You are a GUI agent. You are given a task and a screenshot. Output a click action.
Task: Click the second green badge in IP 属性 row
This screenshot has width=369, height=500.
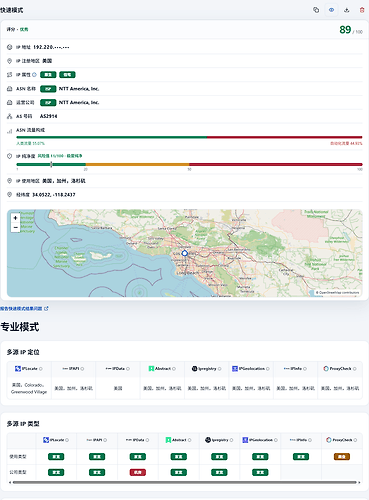67,75
